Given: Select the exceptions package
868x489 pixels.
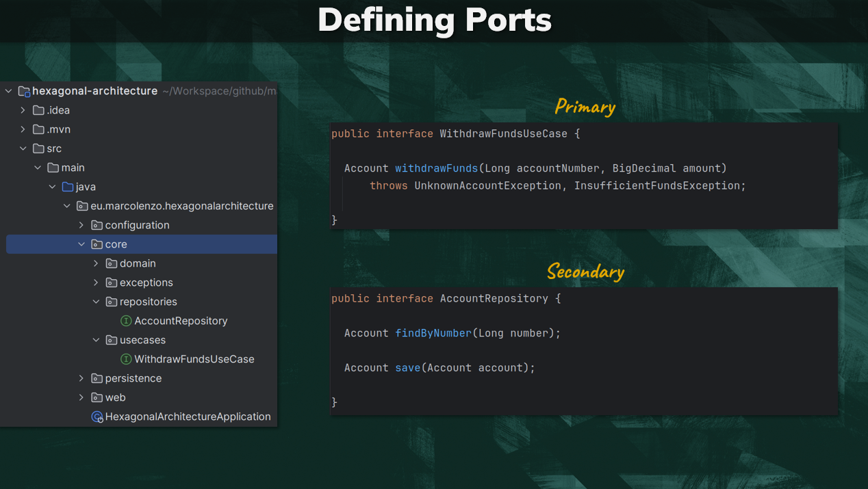Looking at the screenshot, I should pos(145,282).
